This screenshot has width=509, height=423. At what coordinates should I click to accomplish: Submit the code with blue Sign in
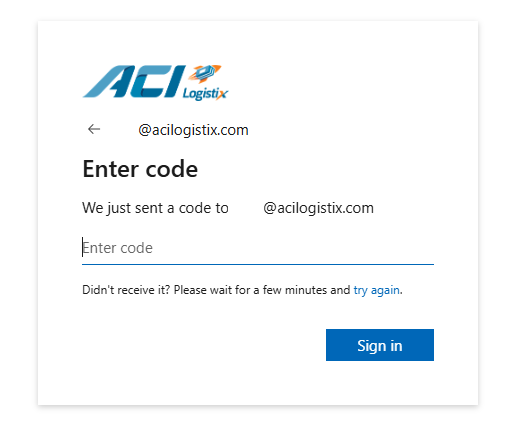tap(380, 345)
